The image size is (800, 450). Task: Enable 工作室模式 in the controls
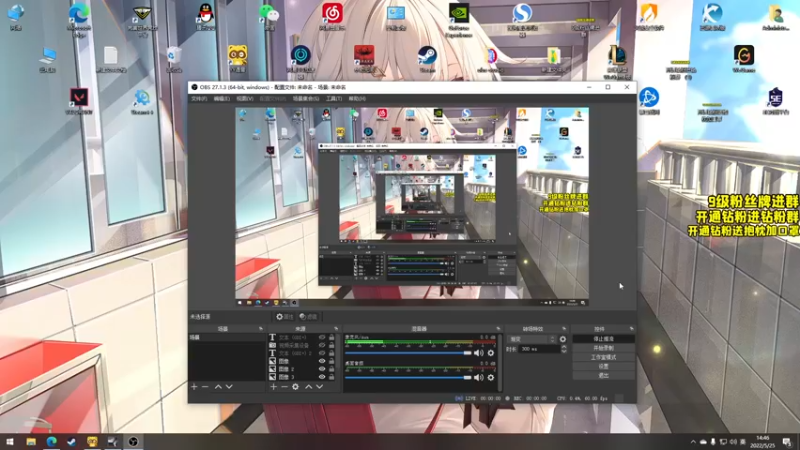[604, 357]
